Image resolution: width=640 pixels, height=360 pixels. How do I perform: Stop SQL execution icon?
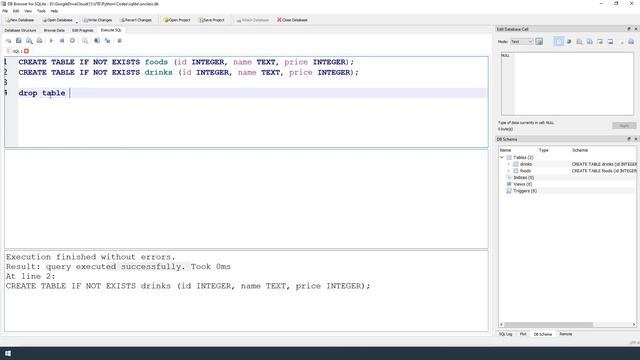coord(72,41)
